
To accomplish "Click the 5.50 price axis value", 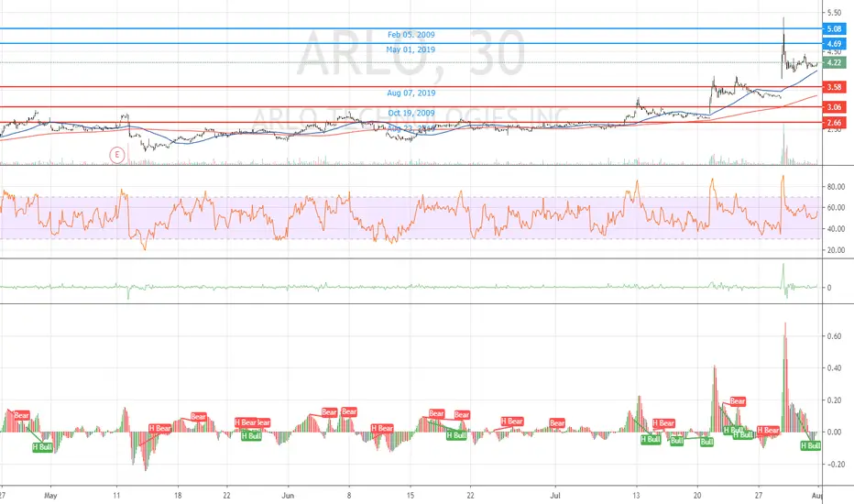I will coord(834,13).
